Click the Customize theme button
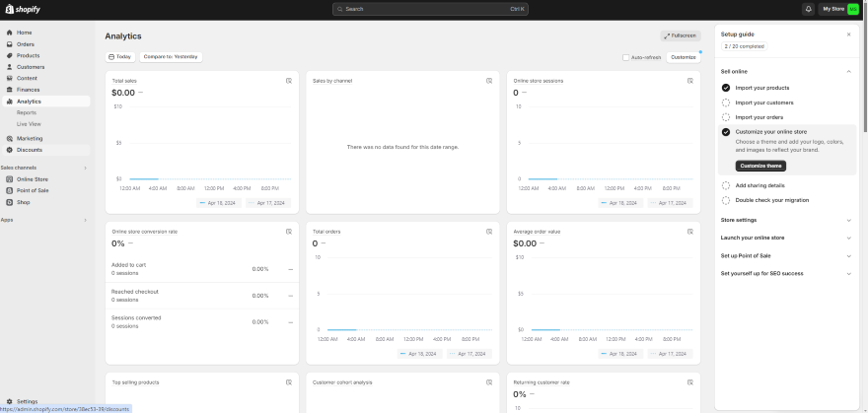Screen dimensions: 868x413 click(760, 166)
